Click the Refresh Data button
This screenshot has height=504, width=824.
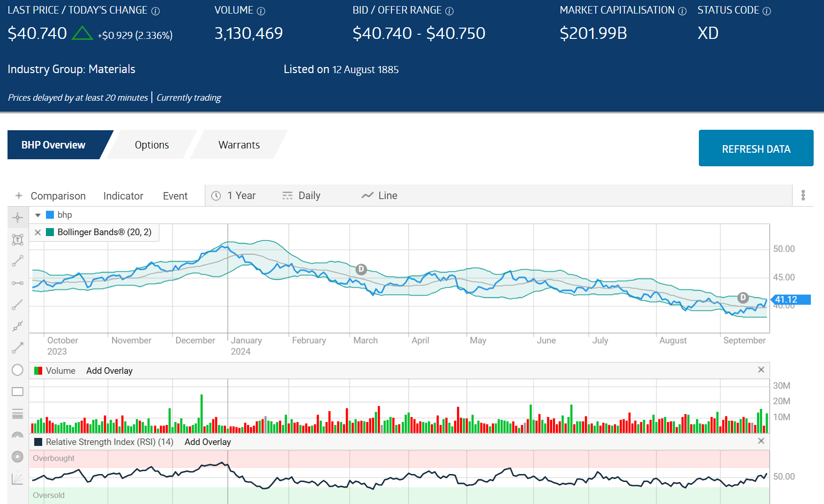pyautogui.click(x=756, y=148)
